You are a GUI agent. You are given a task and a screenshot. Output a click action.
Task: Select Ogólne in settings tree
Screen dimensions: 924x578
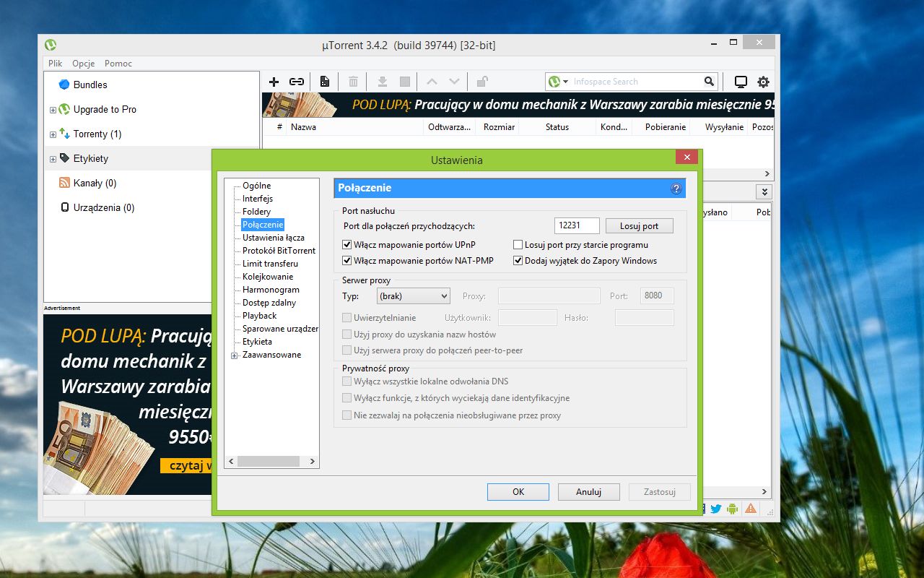pos(256,186)
